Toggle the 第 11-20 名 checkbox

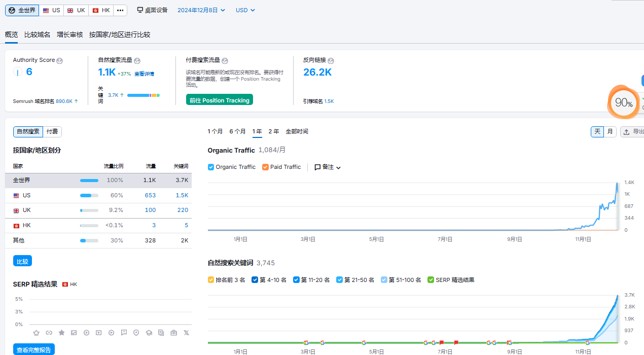coord(296,280)
